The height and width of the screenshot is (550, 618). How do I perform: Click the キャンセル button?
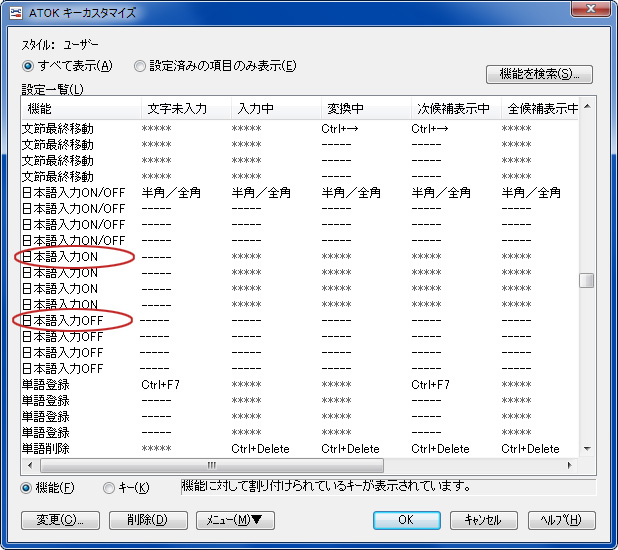pos(484,520)
